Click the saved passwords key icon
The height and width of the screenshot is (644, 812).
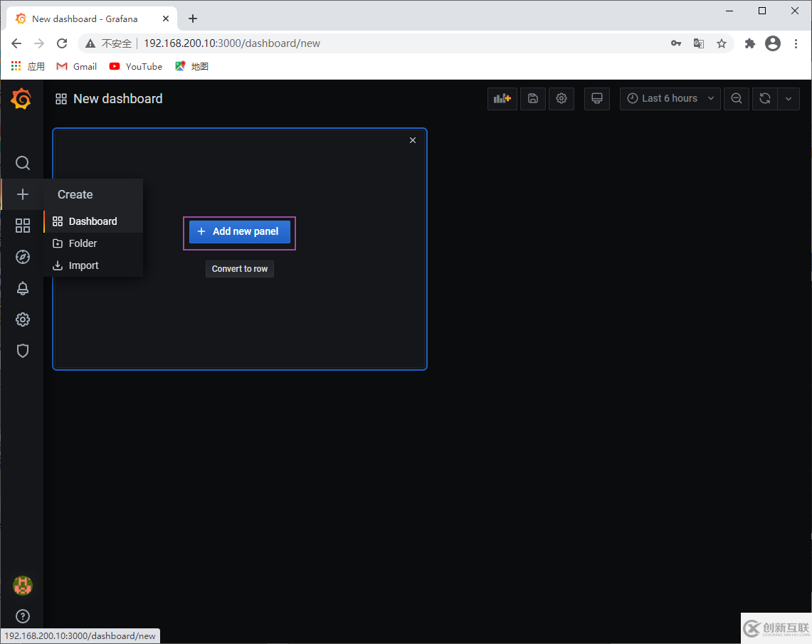(x=676, y=43)
